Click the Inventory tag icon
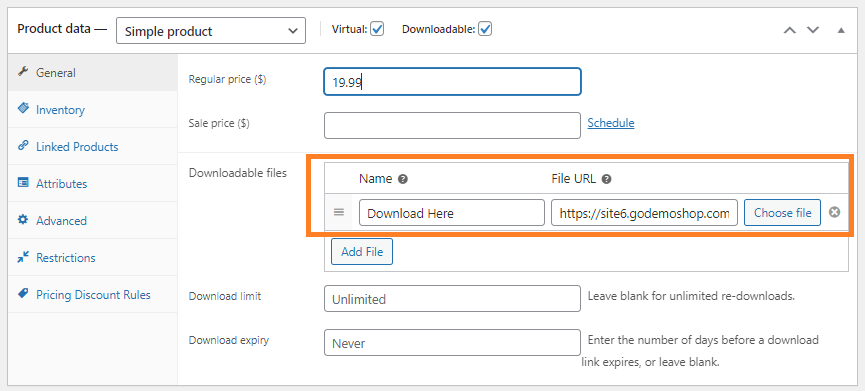Screen dimensions: 865x391 tap(23, 109)
